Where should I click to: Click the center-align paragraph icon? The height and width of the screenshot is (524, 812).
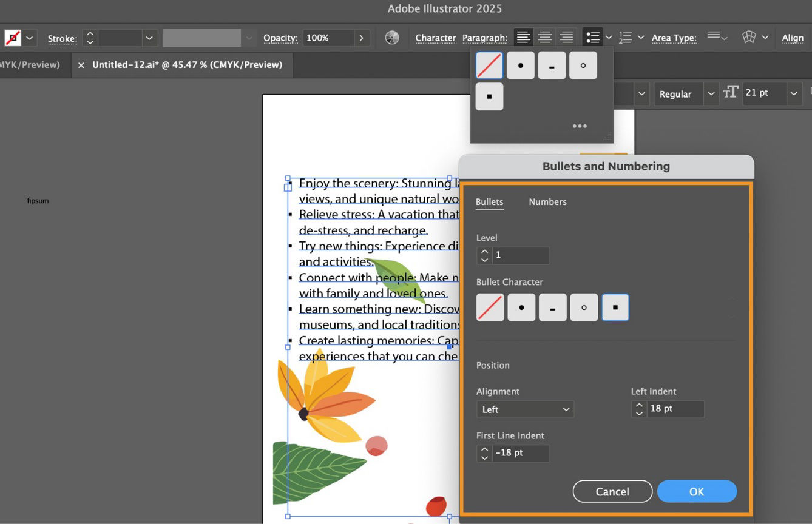544,37
